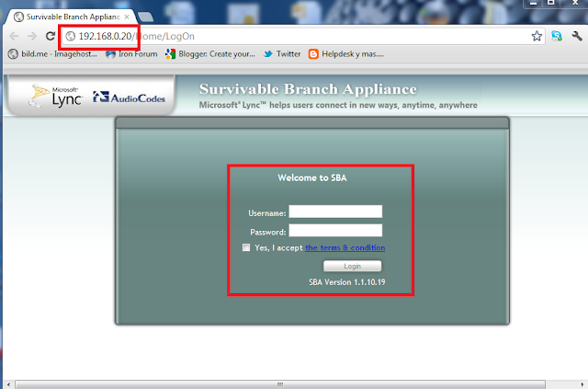Check the accept terms checkbox
This screenshot has width=588, height=389.
click(246, 247)
